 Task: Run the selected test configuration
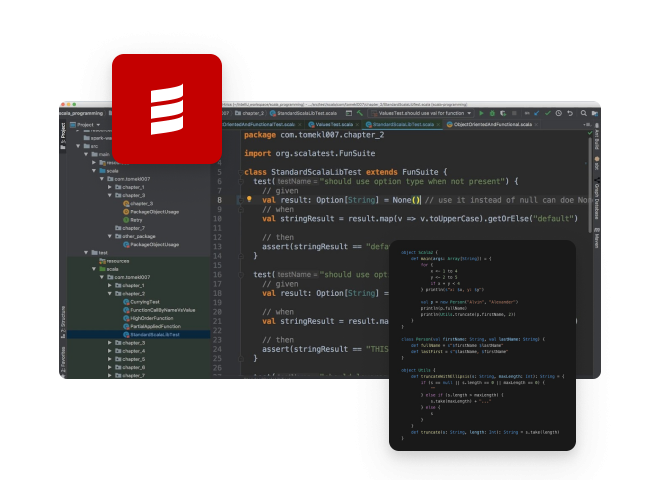tap(481, 113)
